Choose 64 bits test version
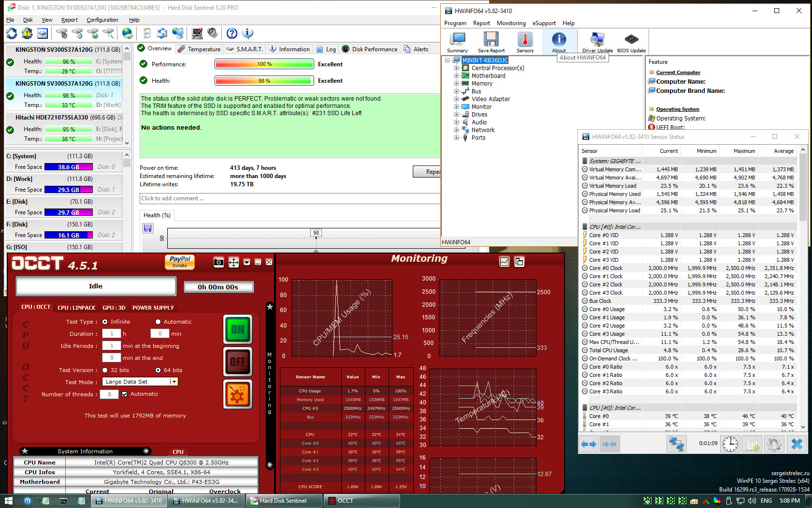This screenshot has height=508, width=812. click(x=158, y=370)
